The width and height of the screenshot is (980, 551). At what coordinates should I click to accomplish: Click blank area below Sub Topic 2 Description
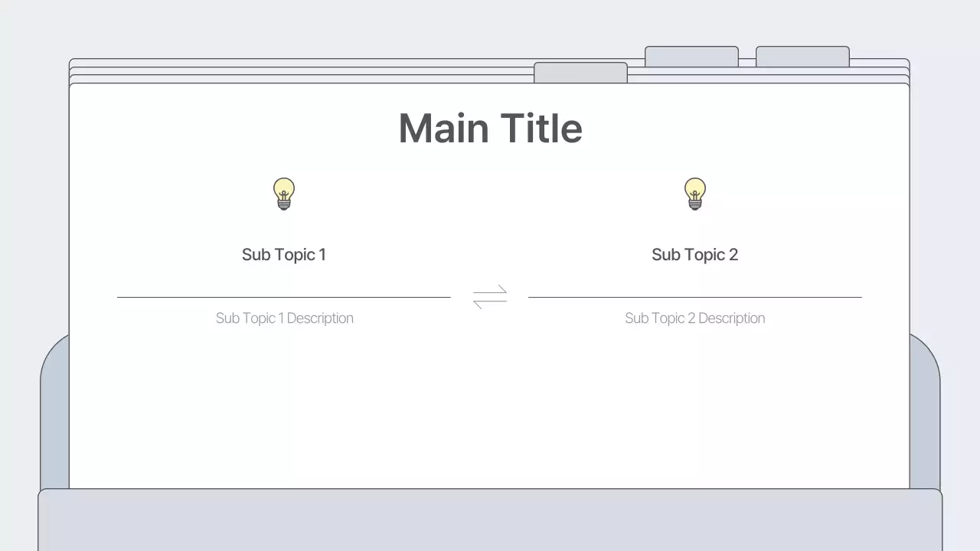[x=694, y=406]
